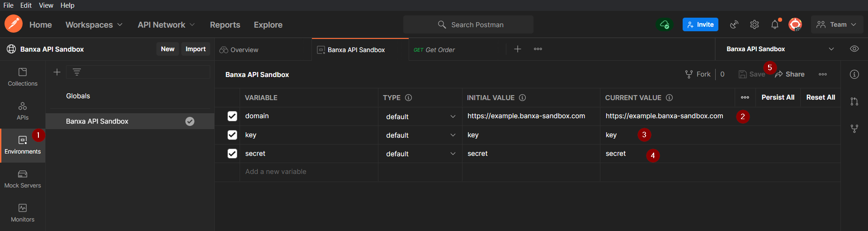Viewport: 868px width, 231px height.
Task: Click the filter icon in the environments list
Action: (x=77, y=72)
